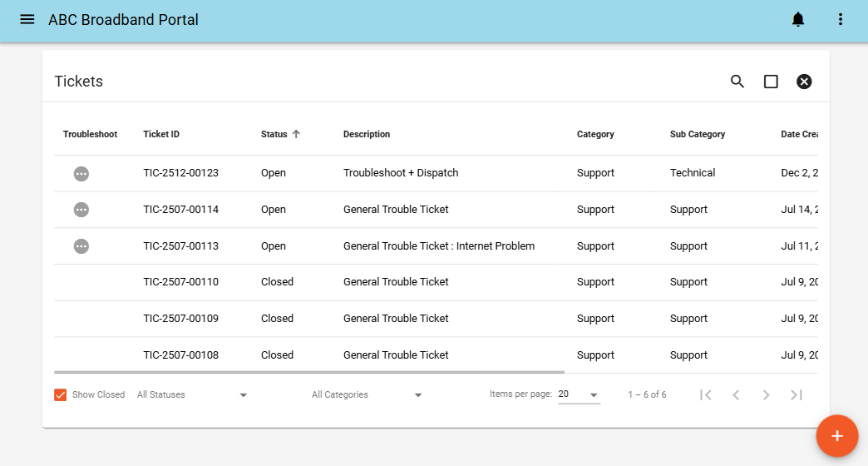Go to the next page of tickets
Image resolution: width=868 pixels, height=466 pixels.
tap(766, 394)
